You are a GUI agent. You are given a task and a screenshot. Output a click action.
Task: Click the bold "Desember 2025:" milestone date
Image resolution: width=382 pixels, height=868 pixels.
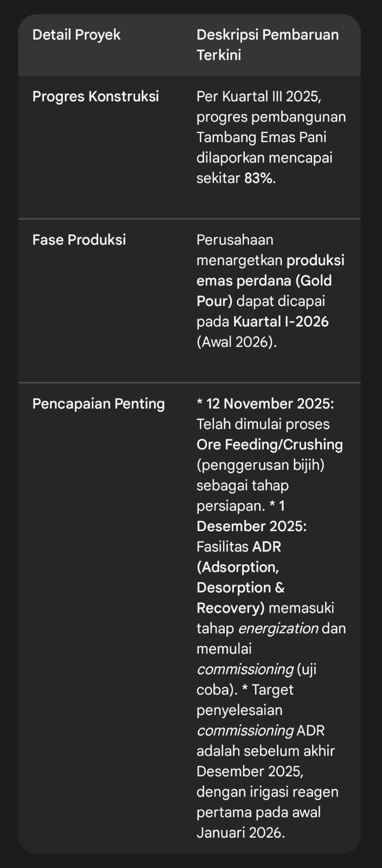(251, 527)
